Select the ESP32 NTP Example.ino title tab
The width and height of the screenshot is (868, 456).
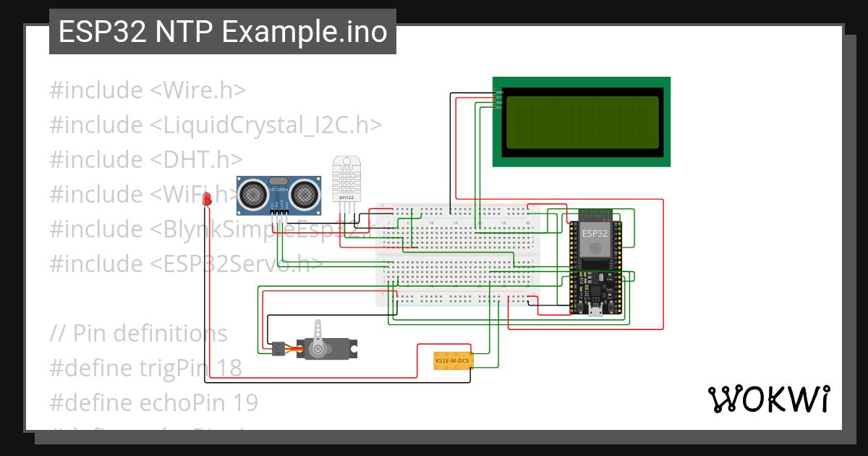tap(222, 31)
